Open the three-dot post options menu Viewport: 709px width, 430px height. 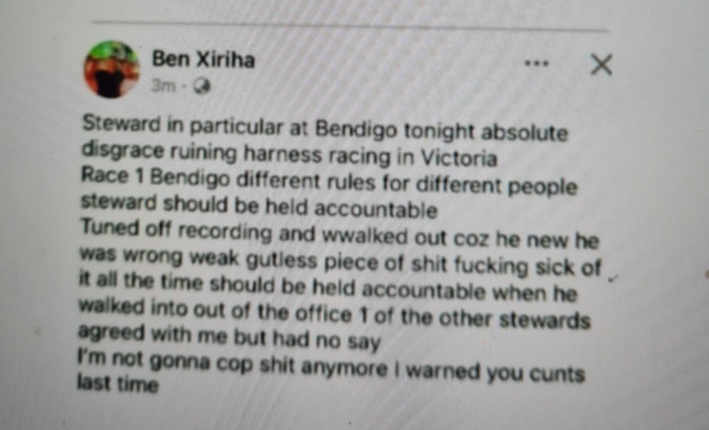coord(536,64)
